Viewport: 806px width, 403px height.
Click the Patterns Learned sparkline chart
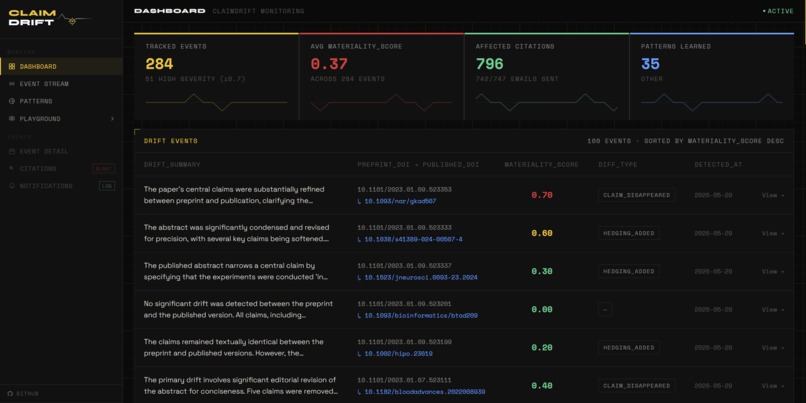[712, 102]
